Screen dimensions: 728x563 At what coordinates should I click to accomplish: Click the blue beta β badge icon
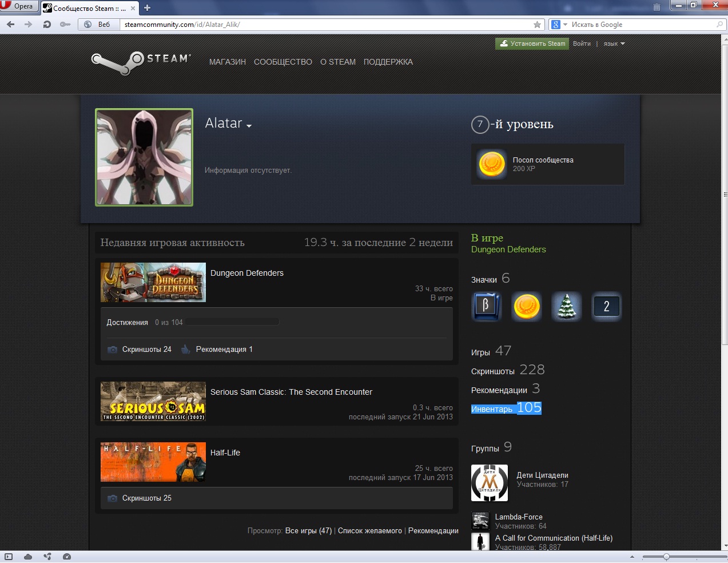point(487,306)
